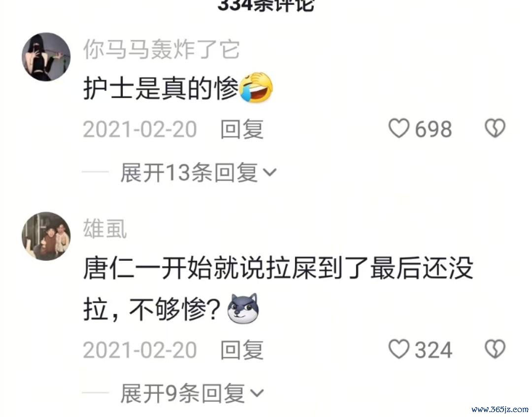Open username 雄虱 profile
Viewport: 532px width, 417px height.
tap(105, 229)
